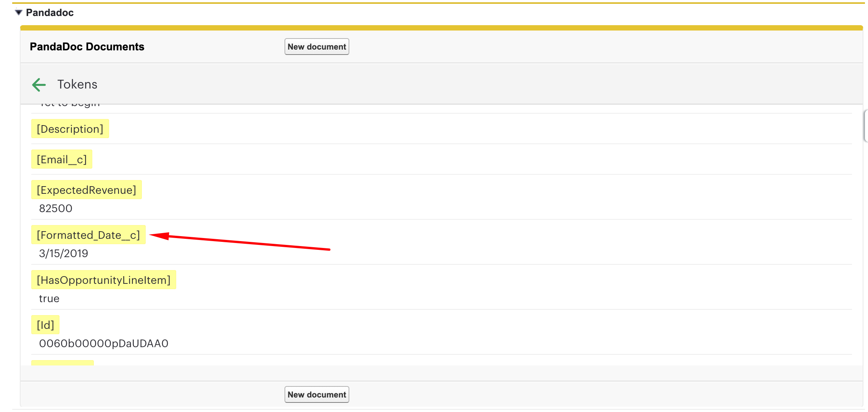Click the [Id] token label
This screenshot has width=868, height=412.
[45, 325]
